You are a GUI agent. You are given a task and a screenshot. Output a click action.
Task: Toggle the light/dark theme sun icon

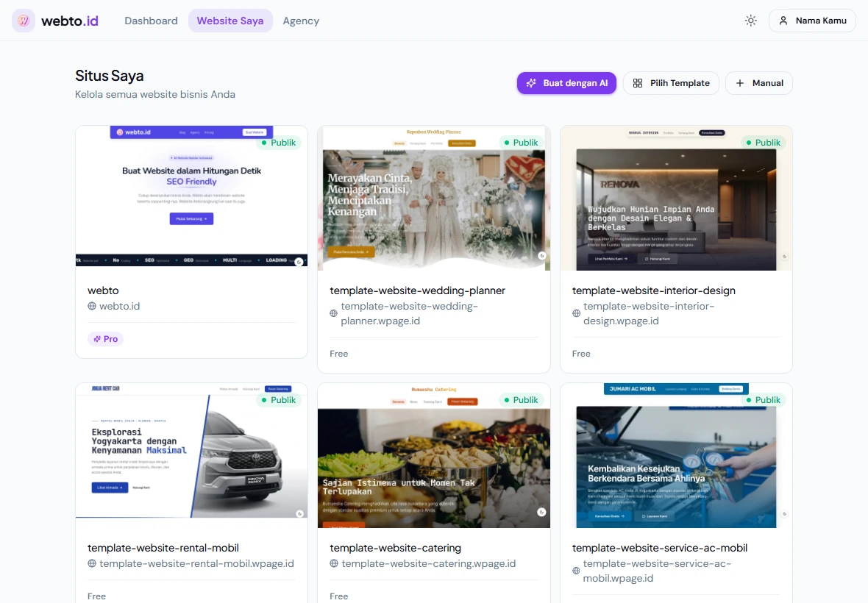pos(750,21)
